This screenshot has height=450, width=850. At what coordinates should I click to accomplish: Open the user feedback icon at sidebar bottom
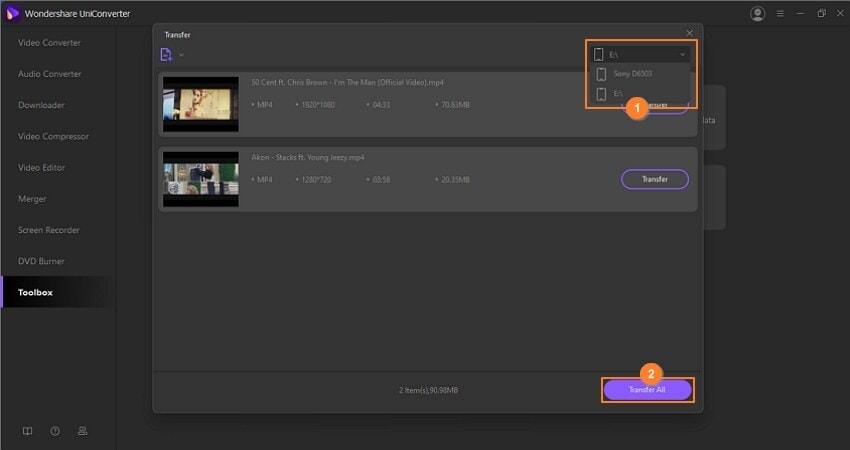click(82, 431)
